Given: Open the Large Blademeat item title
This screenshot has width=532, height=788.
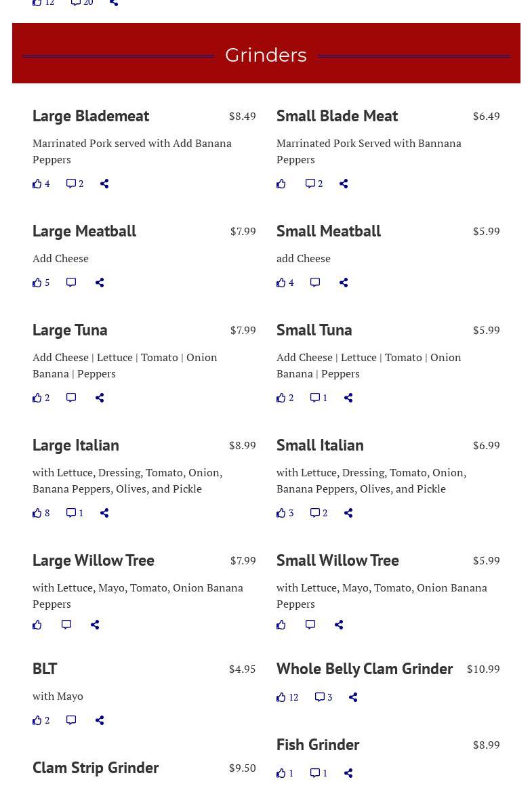Looking at the screenshot, I should [x=91, y=116].
